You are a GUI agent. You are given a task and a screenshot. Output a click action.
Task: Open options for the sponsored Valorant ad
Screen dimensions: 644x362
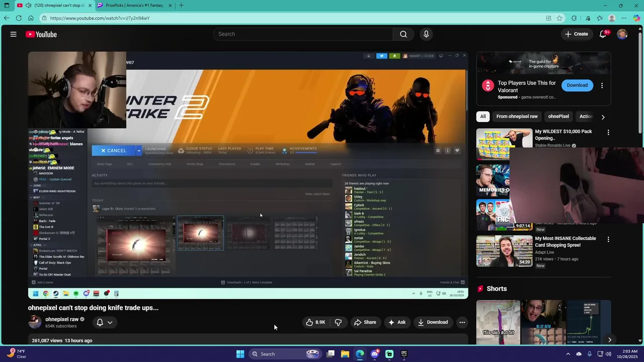point(602,85)
